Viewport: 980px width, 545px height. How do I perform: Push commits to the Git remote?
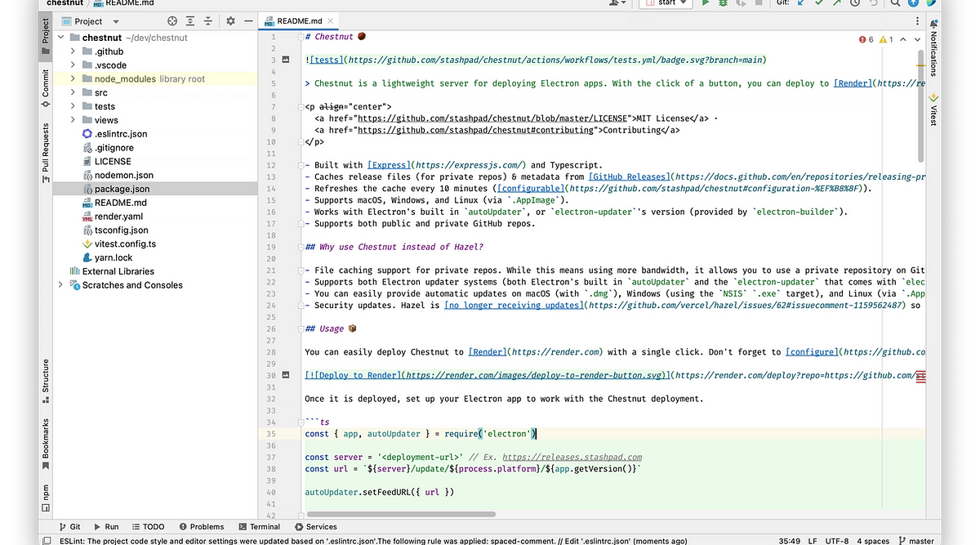pos(837,3)
